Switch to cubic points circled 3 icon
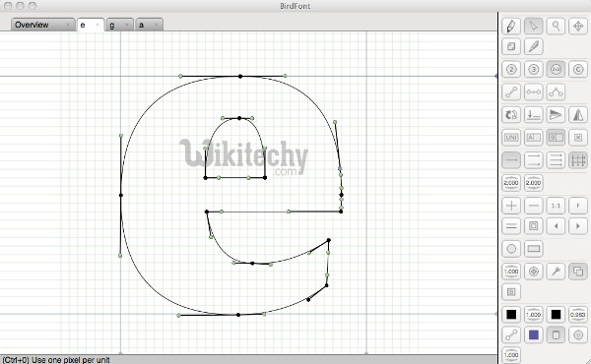This screenshot has height=364, width=591. 533,69
